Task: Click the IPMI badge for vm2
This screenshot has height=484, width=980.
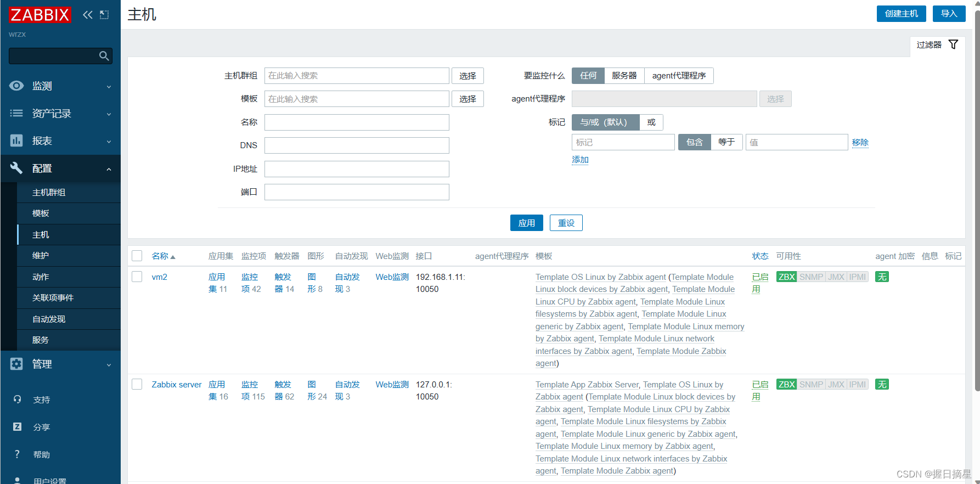Action: (x=858, y=277)
